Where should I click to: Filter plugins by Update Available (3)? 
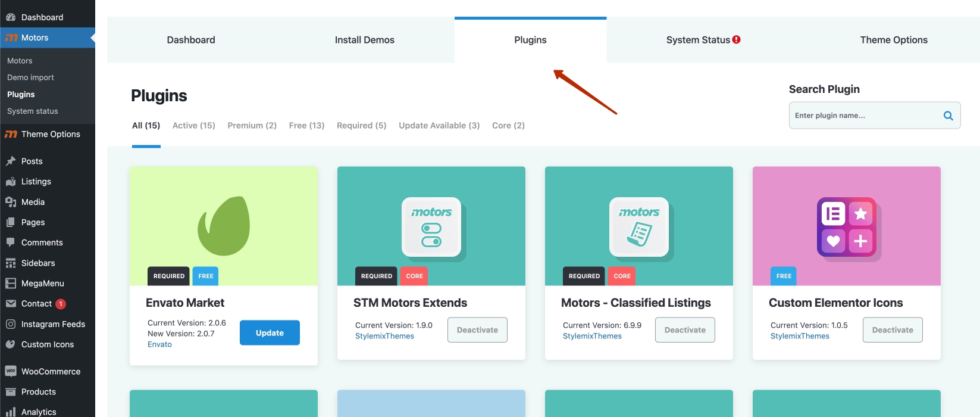(439, 126)
